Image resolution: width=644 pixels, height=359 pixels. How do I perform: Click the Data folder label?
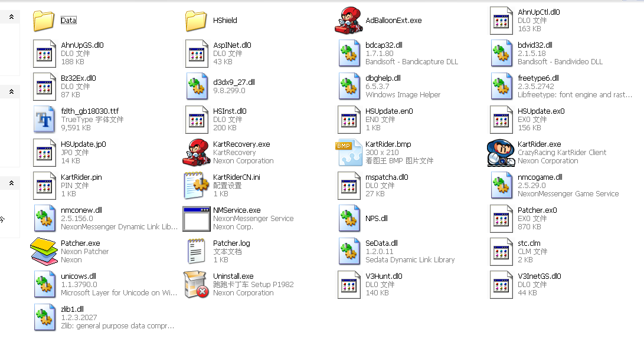point(68,21)
